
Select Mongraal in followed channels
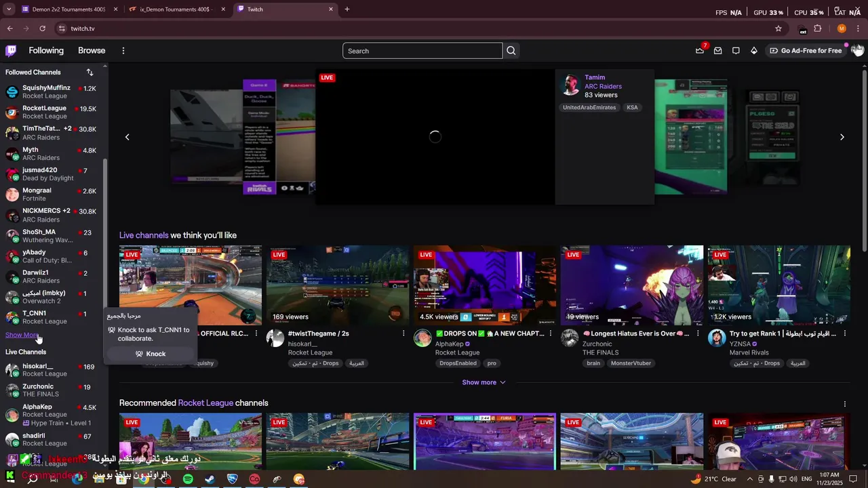(53, 195)
